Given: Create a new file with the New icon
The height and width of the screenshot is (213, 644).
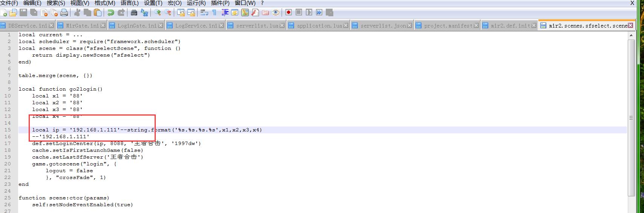Looking at the screenshot, I should tap(4, 13).
